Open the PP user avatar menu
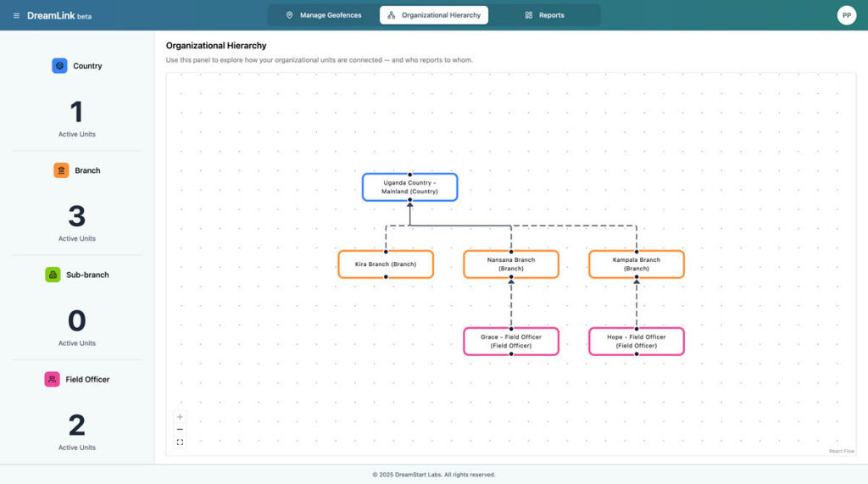The width and height of the screenshot is (868, 484). pos(846,15)
